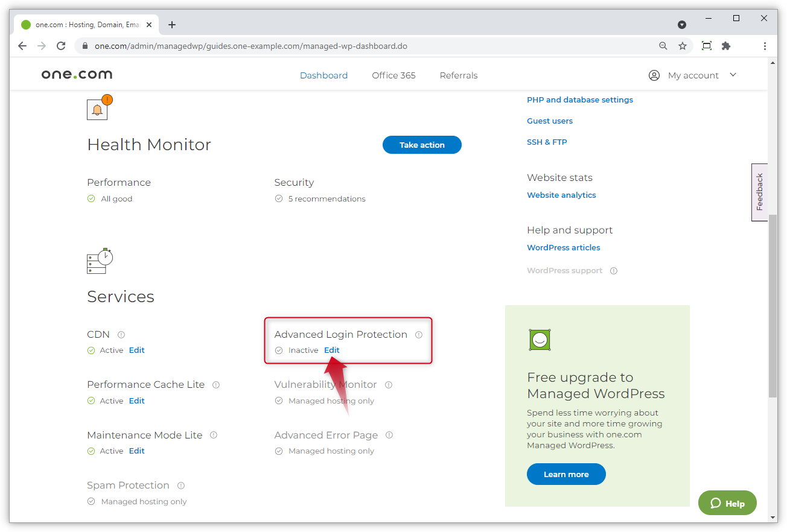Screen dimensions: 787x532
Task: Open the browser update indicator dropdown
Action: (x=682, y=25)
